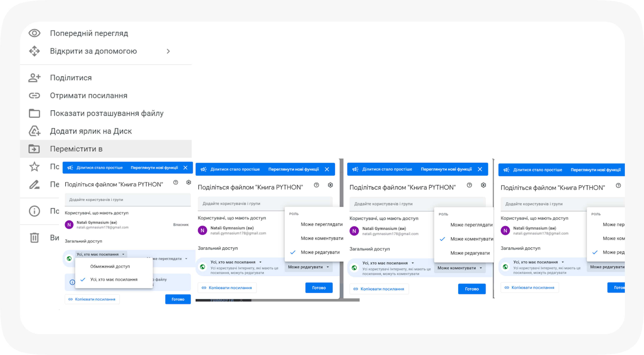644x355 pixels.
Task: Close the blue banner in third dialog
Action: [x=480, y=169]
